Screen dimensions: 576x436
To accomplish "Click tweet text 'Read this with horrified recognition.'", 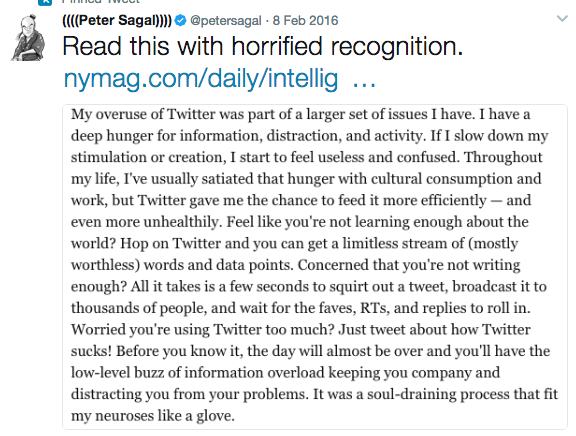I will pos(263,47).
